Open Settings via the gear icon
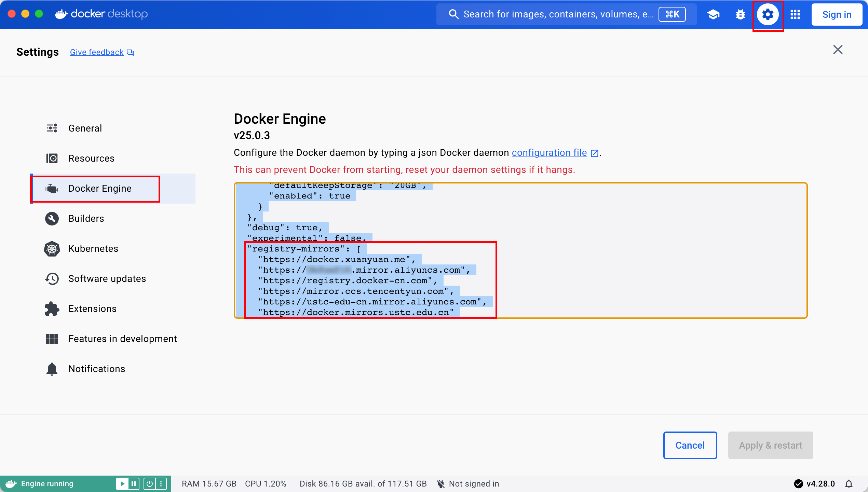 point(768,14)
